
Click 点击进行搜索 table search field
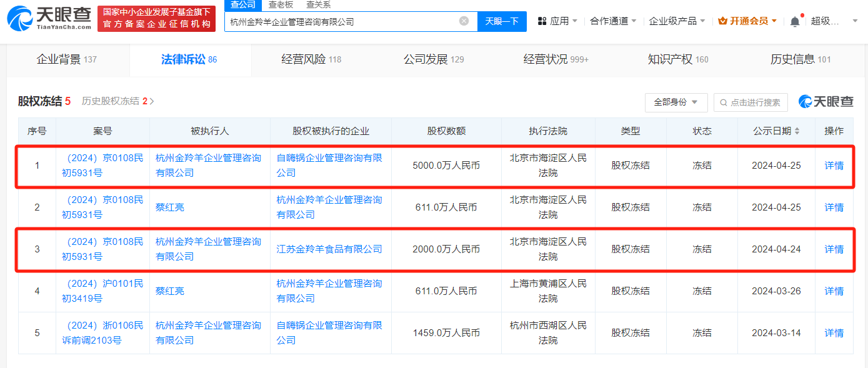(751, 102)
